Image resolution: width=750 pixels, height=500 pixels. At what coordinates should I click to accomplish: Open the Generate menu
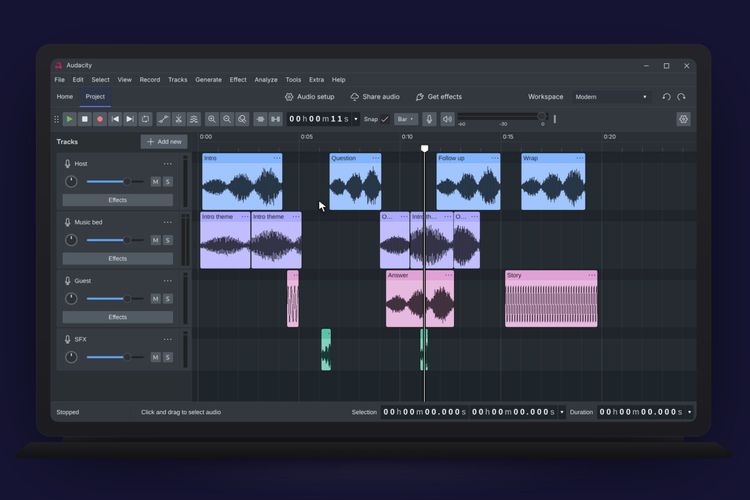[209, 80]
